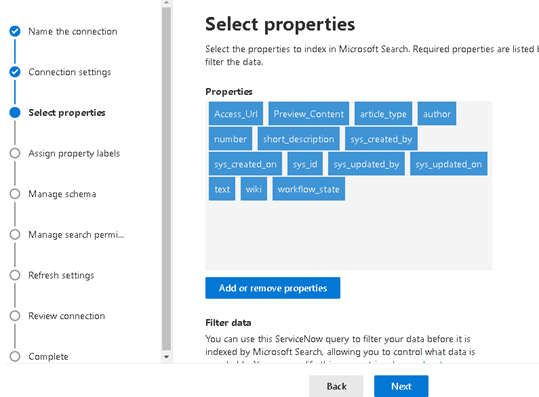Select the short_description property tag

click(299, 139)
